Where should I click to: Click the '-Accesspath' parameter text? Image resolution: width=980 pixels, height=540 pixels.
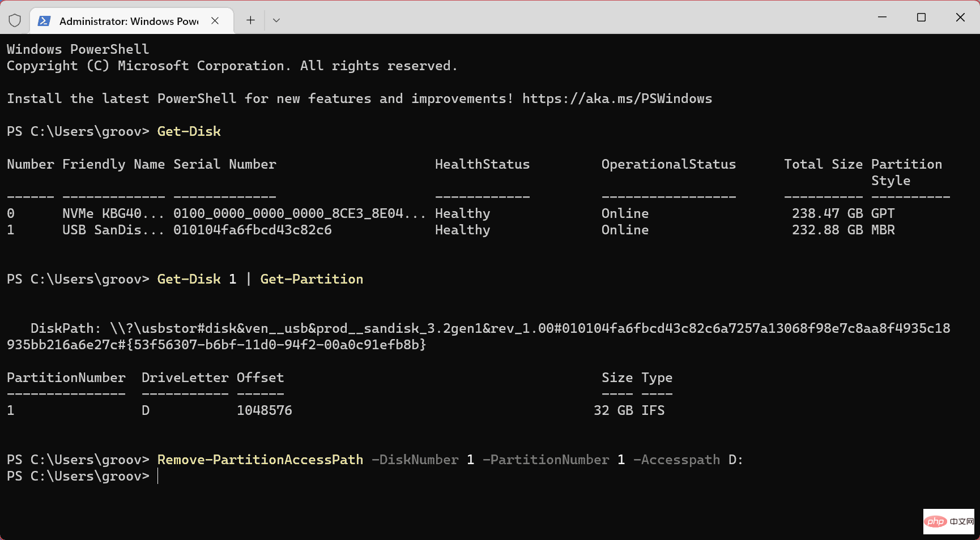676,460
